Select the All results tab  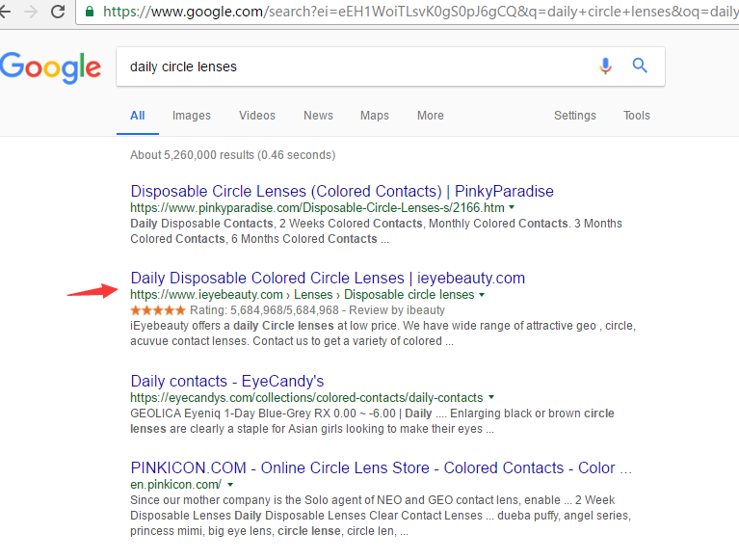coord(138,116)
